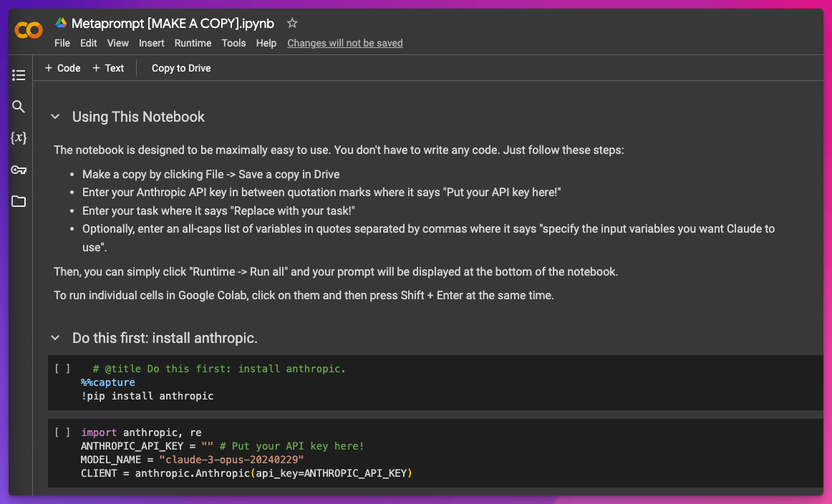Click the 'Optionally, enter an all-caps list' bullet
Viewport: 832px width, 504px height.
pyautogui.click(x=428, y=238)
